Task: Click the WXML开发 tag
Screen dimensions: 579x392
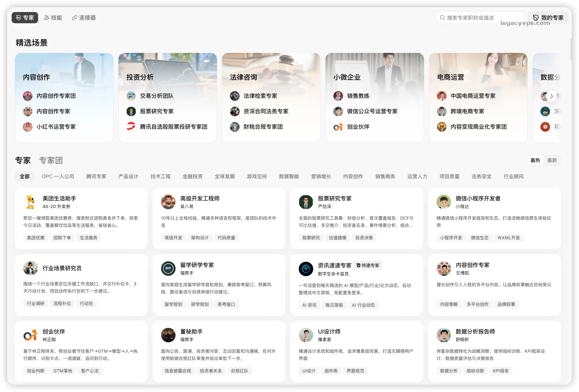Action: point(509,238)
